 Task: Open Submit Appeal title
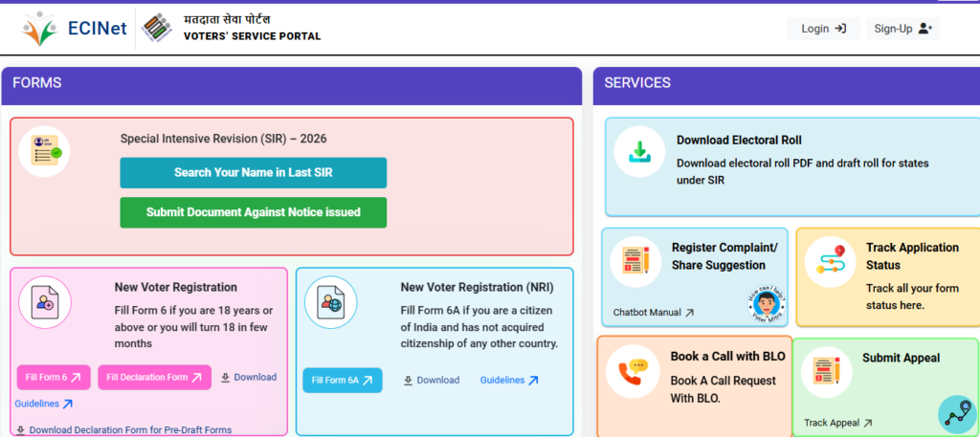[x=901, y=358]
